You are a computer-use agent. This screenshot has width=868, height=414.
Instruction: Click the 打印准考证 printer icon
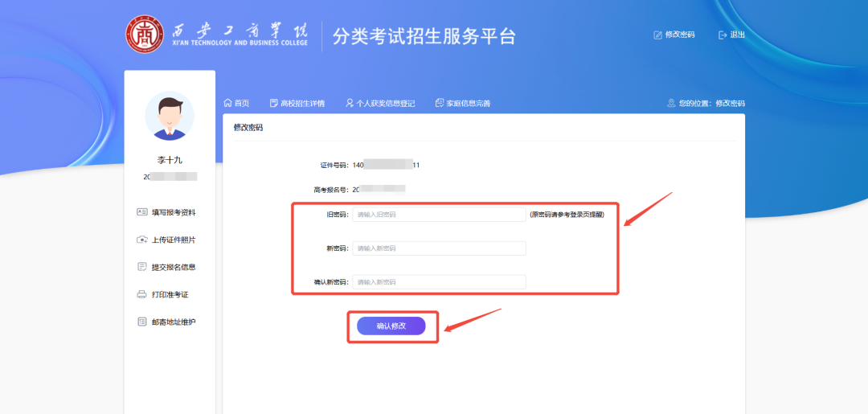(x=141, y=294)
